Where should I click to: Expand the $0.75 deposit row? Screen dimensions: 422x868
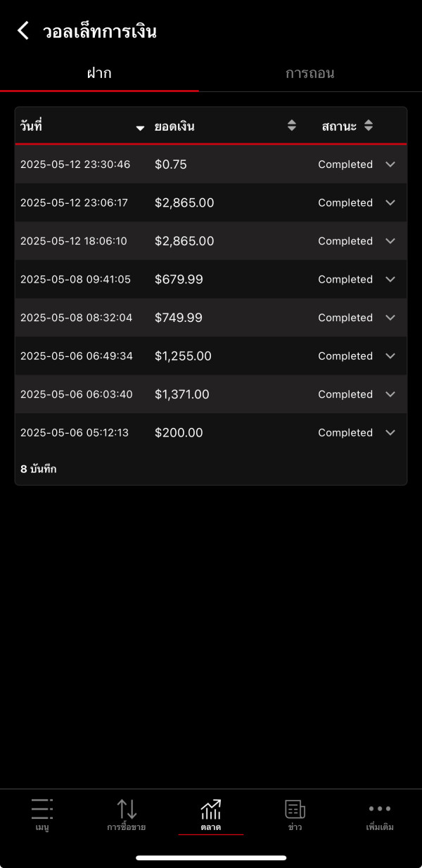click(391, 164)
